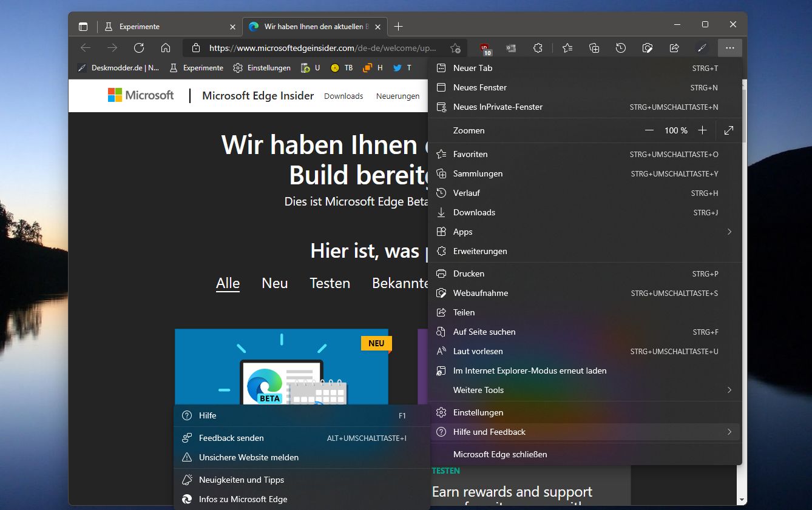Open Downloads from the menu
The image size is (812, 510).
pyautogui.click(x=585, y=213)
